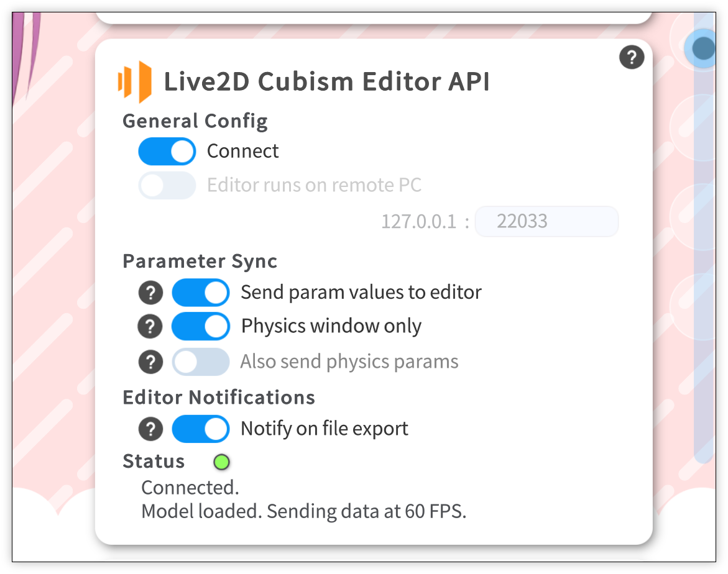The image size is (728, 574).
Task: Show help for Also send physics params
Action: pyautogui.click(x=150, y=362)
